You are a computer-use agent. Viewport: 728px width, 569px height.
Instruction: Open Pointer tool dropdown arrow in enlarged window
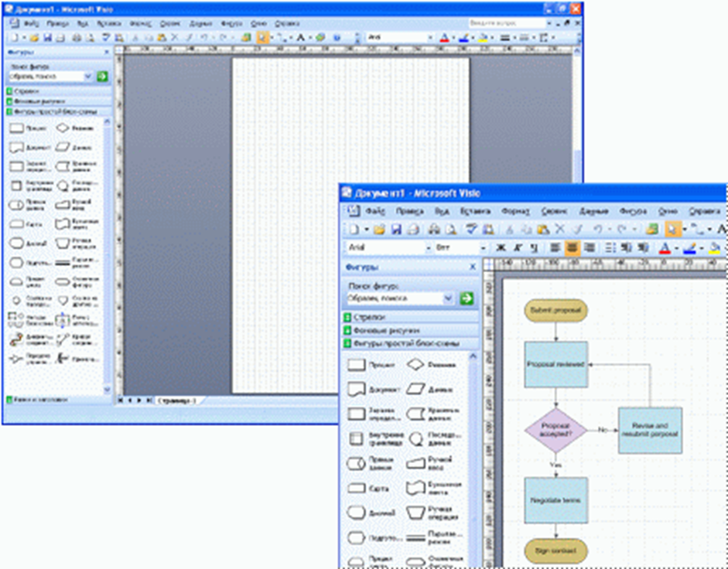click(x=684, y=230)
